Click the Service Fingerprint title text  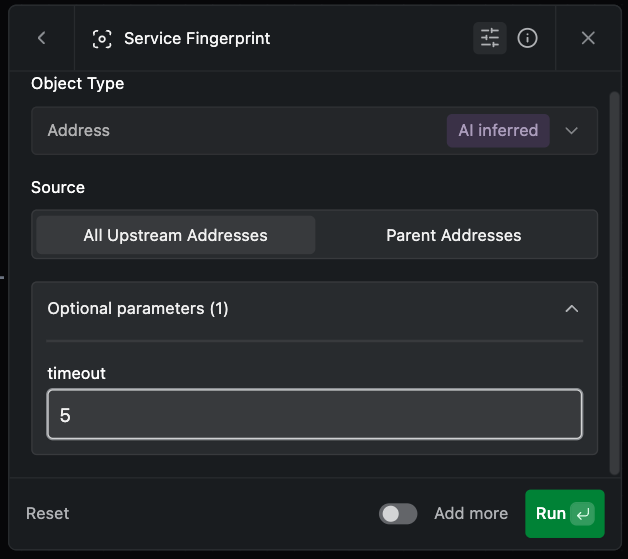(197, 39)
